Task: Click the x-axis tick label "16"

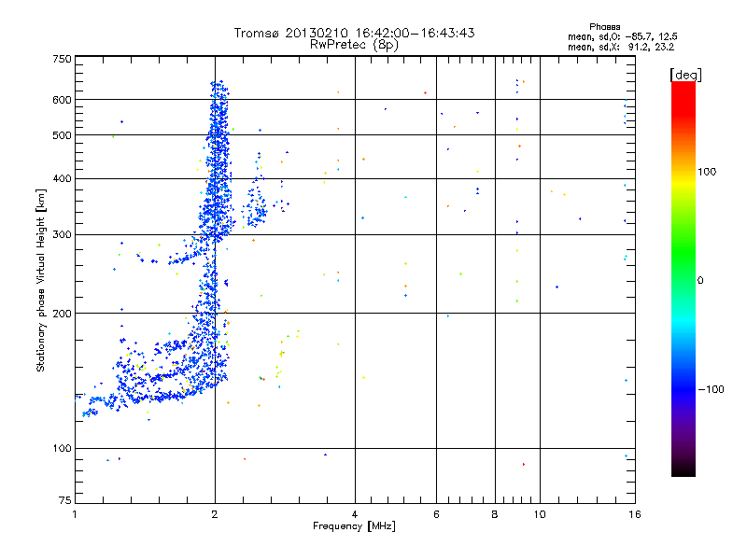Action: pyautogui.click(x=635, y=514)
